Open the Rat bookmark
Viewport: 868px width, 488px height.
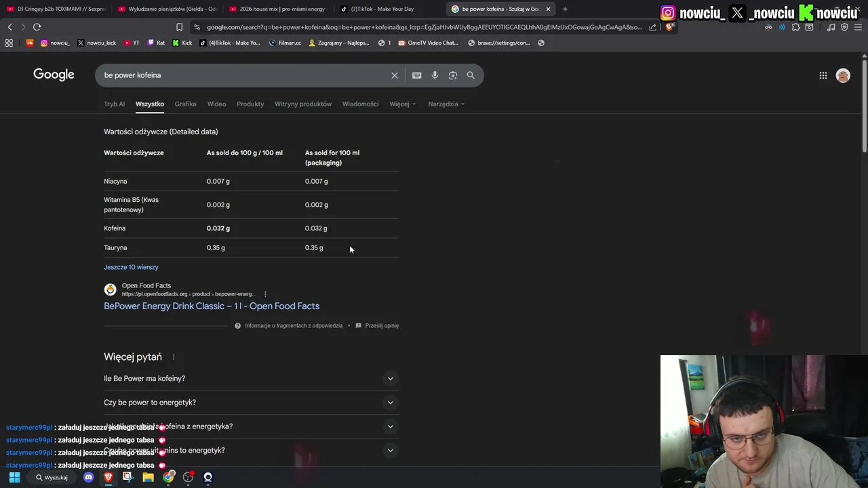(156, 43)
